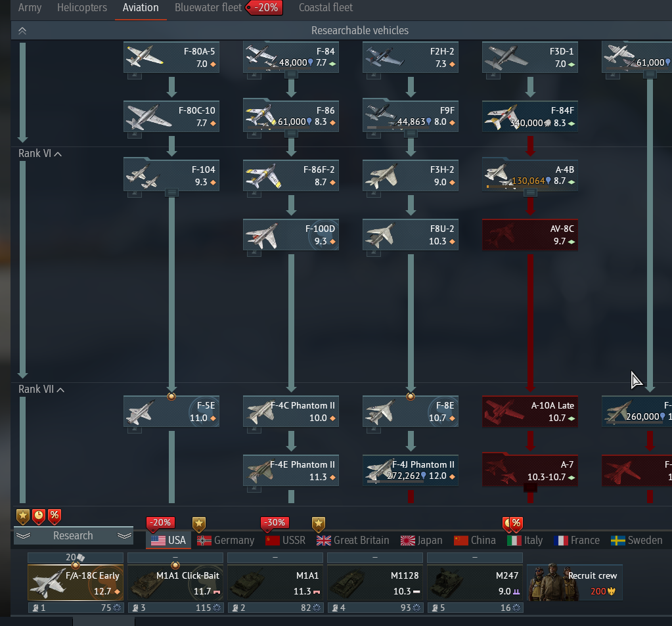The height and width of the screenshot is (626, 672).
Task: Click the red clock booster icon above Research
Action: (39, 516)
